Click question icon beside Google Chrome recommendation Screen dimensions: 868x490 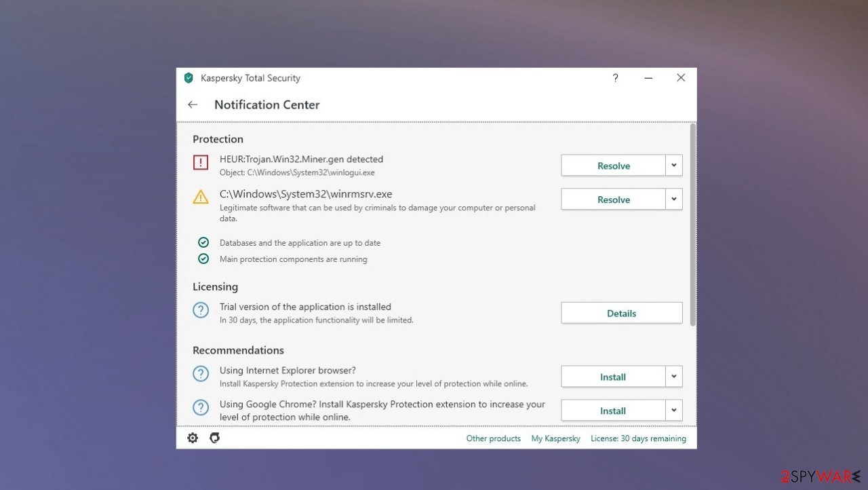[x=201, y=408]
